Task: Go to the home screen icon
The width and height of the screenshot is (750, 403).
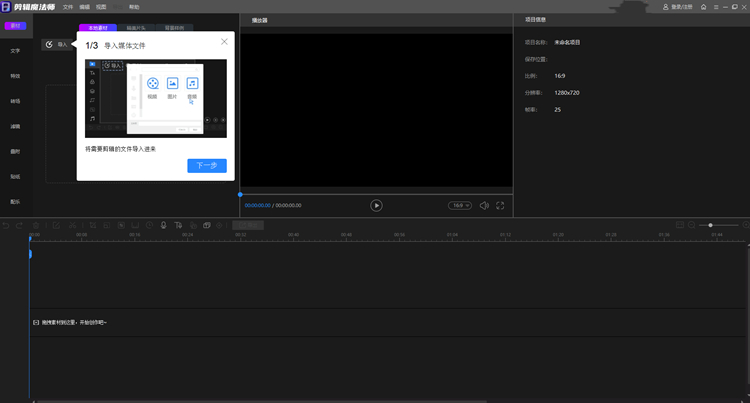Action: (x=703, y=7)
